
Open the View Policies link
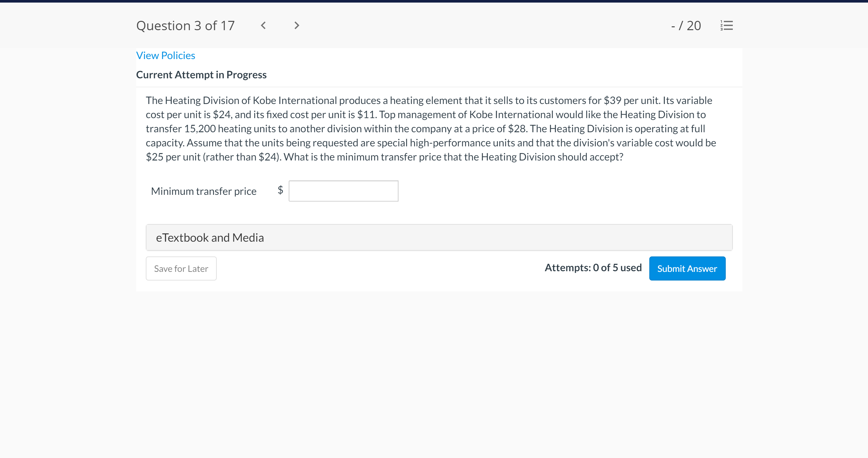point(165,55)
